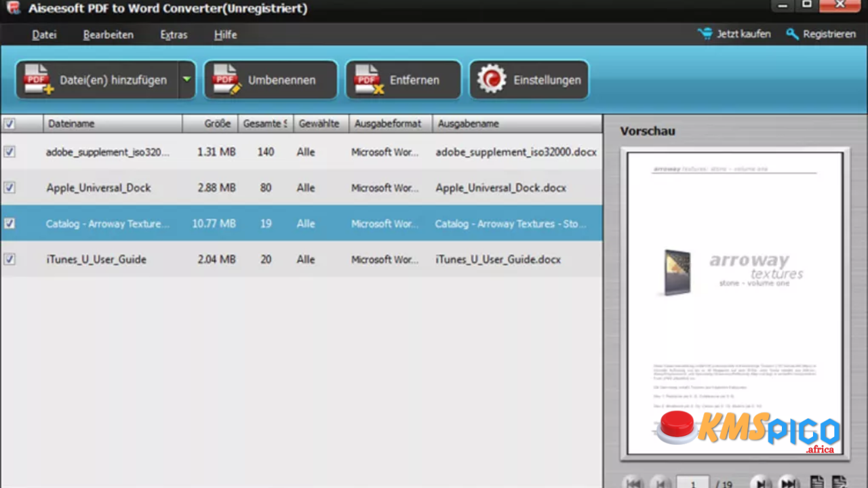
Task: Go to first preview page
Action: [634, 483]
